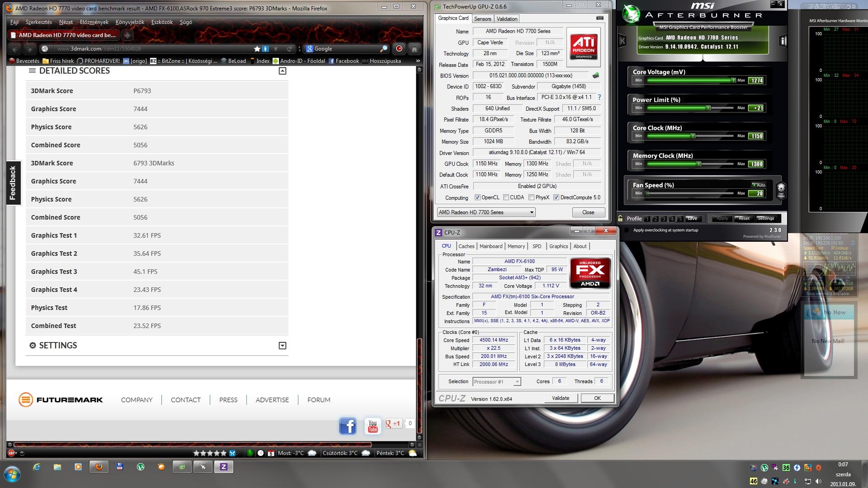Click the Core Clock slider handle
This screenshot has width=868, height=488.
point(693,136)
